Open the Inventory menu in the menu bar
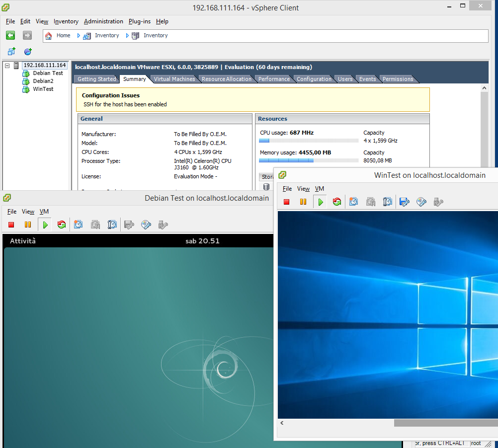Image resolution: width=498 pixels, height=448 pixels. (66, 21)
